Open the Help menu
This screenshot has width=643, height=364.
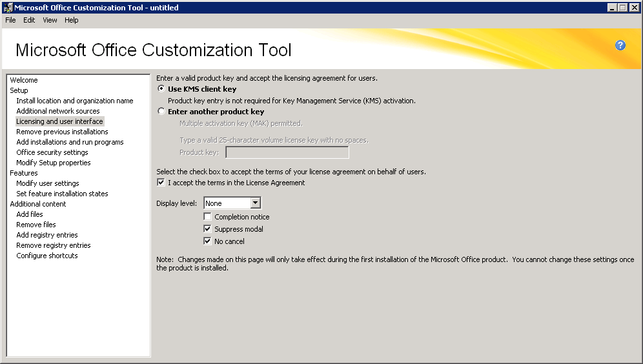click(x=72, y=20)
